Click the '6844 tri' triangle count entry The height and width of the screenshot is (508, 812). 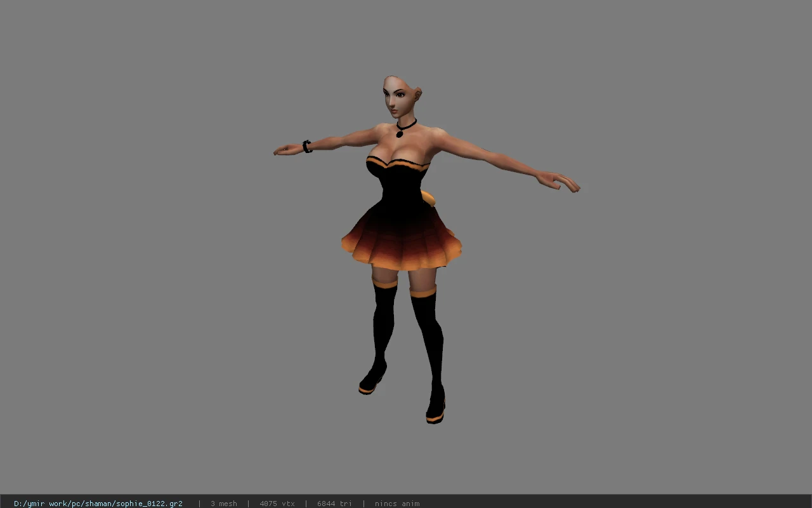334,504
